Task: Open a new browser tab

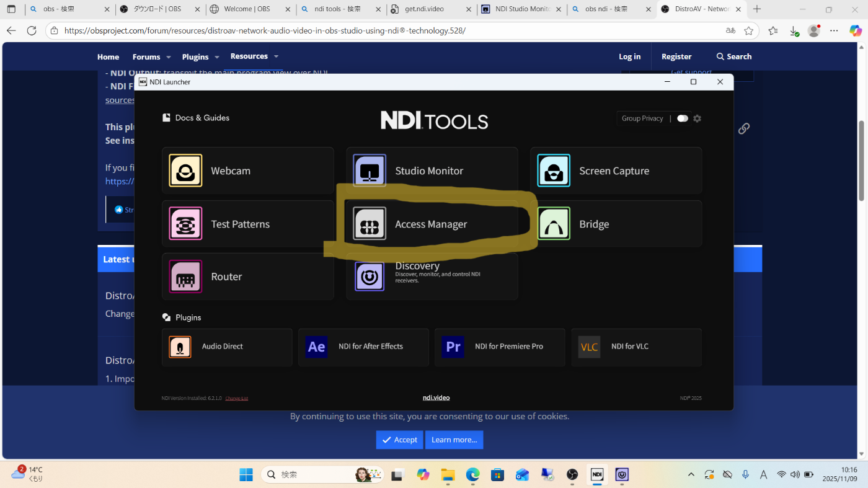Action: click(756, 9)
